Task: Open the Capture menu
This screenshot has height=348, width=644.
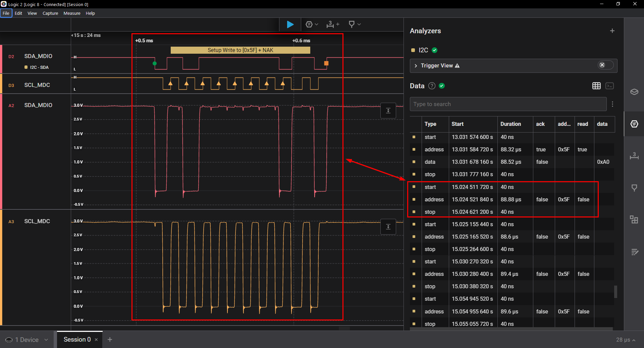Action: click(50, 13)
